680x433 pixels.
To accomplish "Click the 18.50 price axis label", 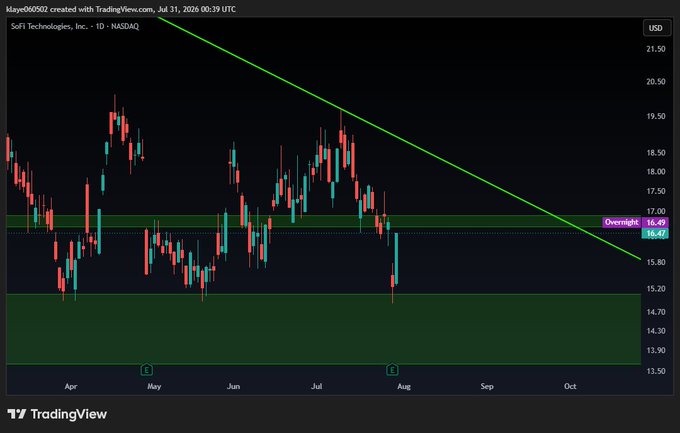I will pos(655,153).
